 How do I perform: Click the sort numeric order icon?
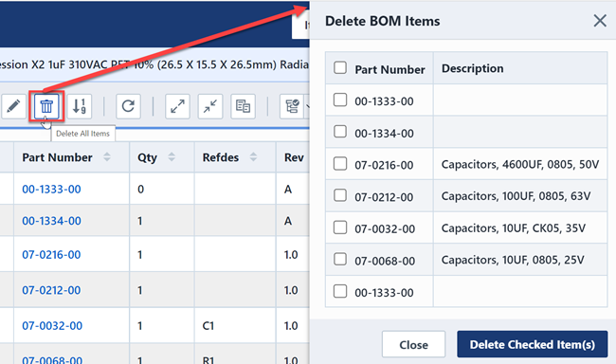[80, 106]
